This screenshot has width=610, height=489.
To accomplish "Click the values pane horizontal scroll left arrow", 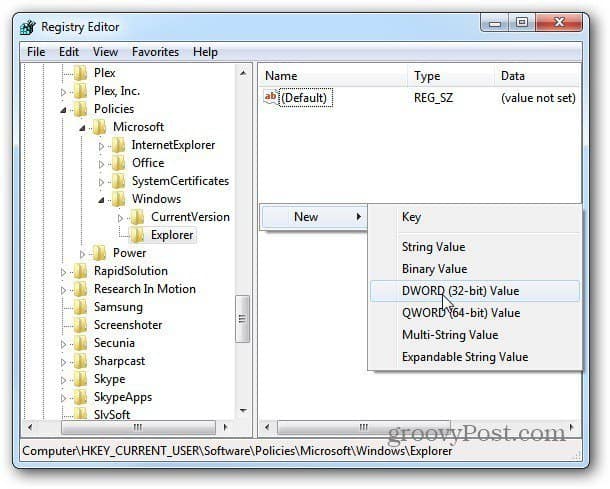I will [x=267, y=428].
